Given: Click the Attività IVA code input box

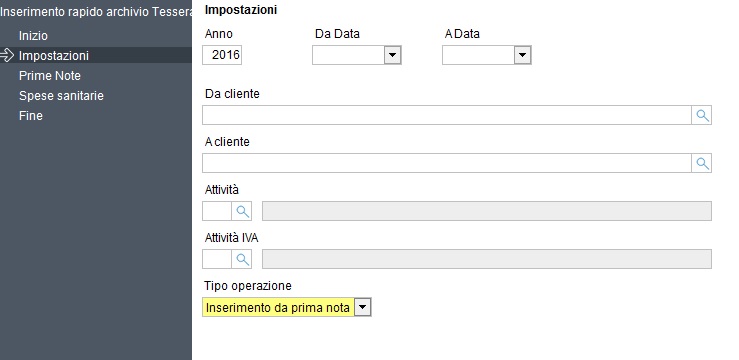Looking at the screenshot, I should pyautogui.click(x=217, y=259).
